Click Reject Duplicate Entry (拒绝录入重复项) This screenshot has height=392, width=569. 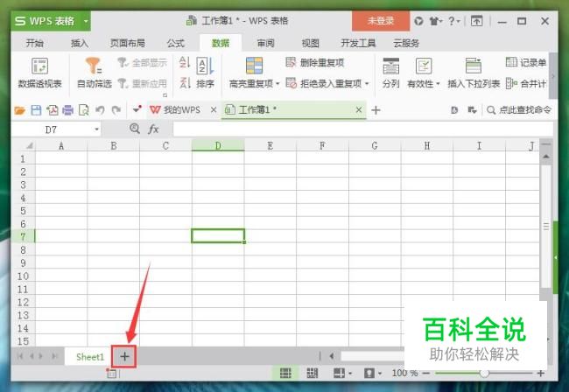324,84
